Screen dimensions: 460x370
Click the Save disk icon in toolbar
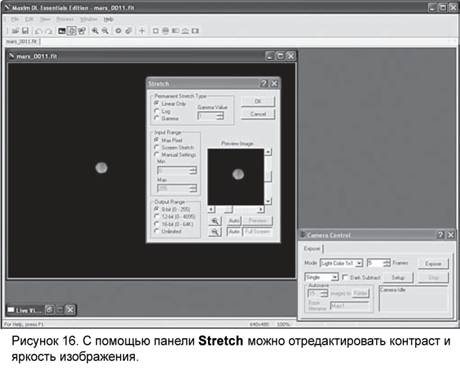click(x=25, y=31)
